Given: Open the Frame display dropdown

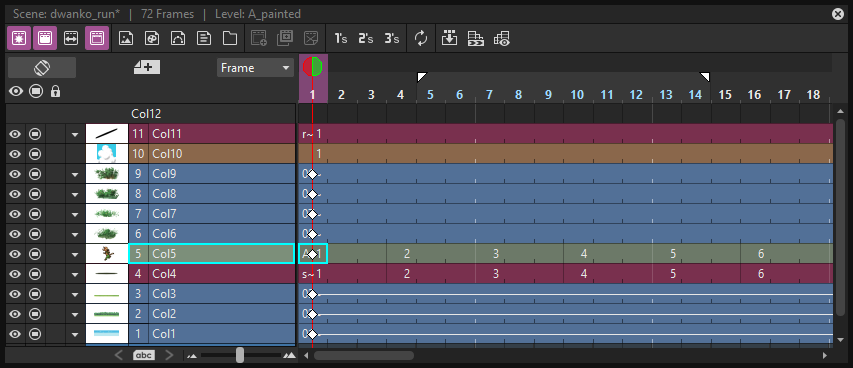Looking at the screenshot, I should click(256, 68).
